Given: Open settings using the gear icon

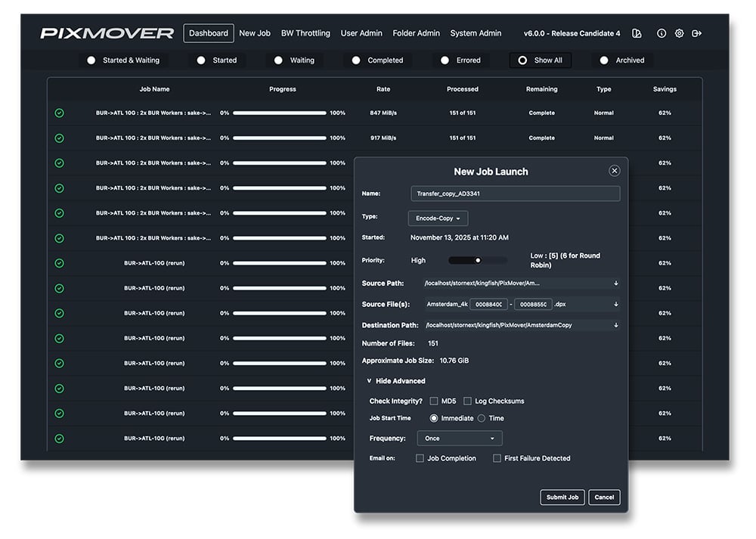Looking at the screenshot, I should tap(679, 33).
